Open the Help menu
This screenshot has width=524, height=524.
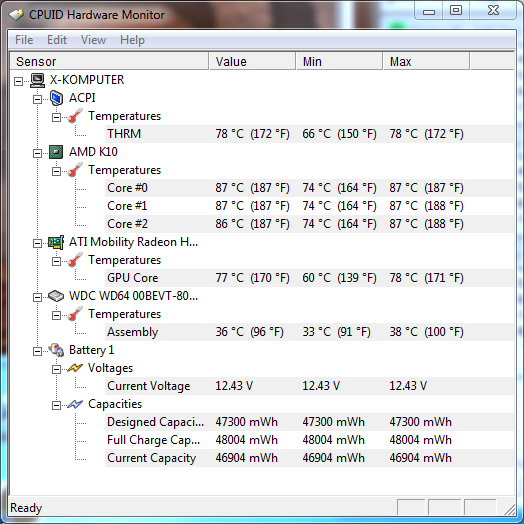click(x=132, y=40)
